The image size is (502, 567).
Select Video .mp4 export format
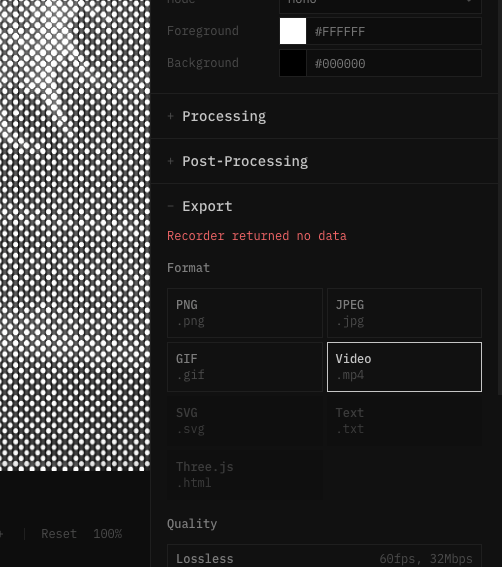click(404, 367)
